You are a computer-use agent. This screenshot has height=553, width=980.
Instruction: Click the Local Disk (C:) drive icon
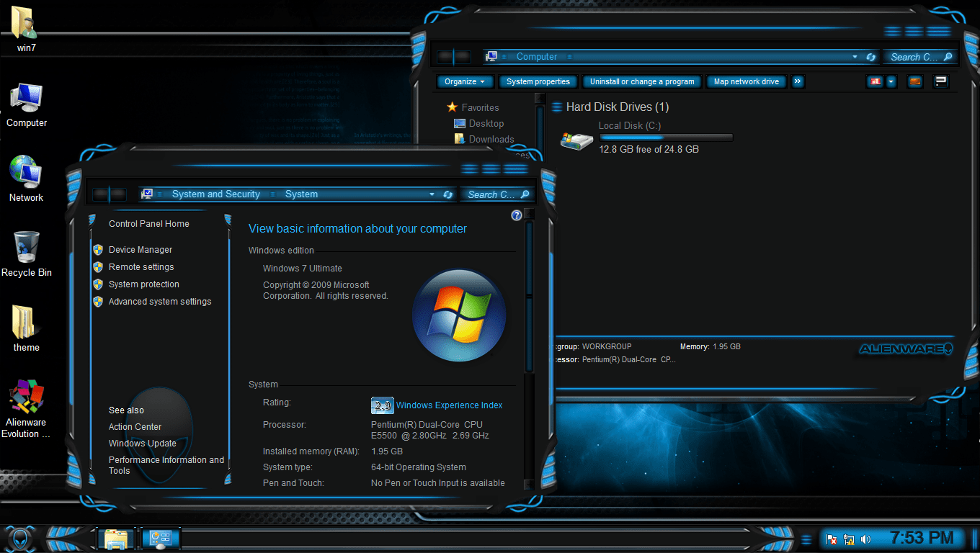(x=576, y=140)
